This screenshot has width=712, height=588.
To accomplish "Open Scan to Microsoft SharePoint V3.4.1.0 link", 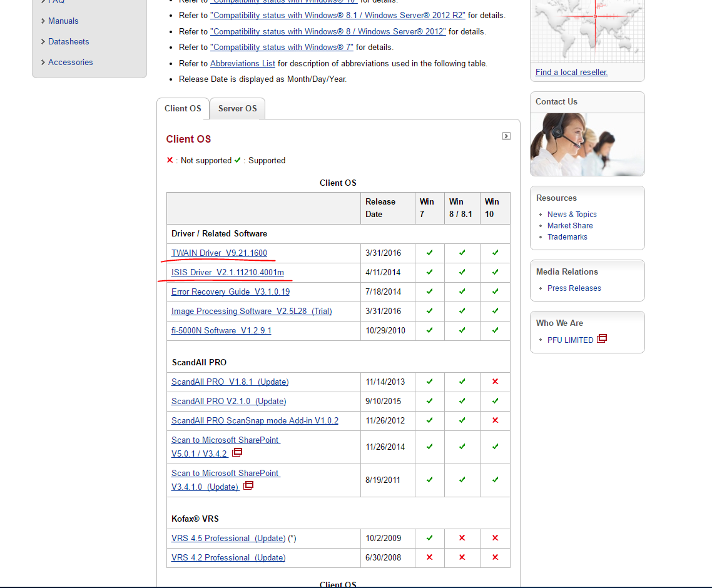I will tap(226, 480).
